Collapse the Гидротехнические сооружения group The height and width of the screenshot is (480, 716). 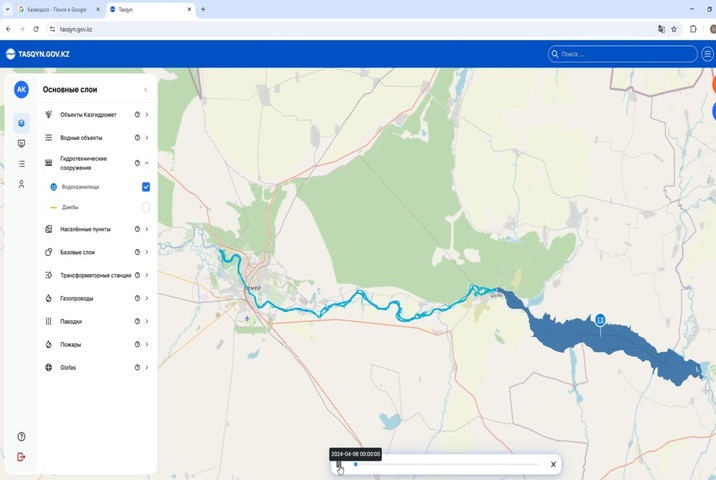point(147,161)
